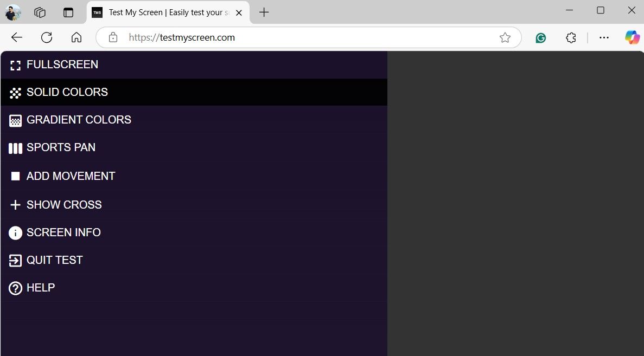Click the dark gray test display area
Screen dimensions: 644x356
[x=515, y=203]
